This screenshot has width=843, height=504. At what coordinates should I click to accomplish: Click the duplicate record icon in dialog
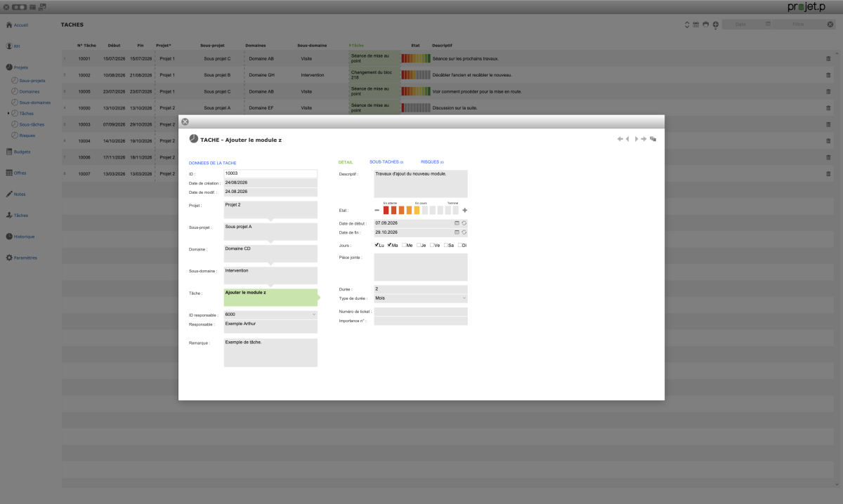click(653, 139)
